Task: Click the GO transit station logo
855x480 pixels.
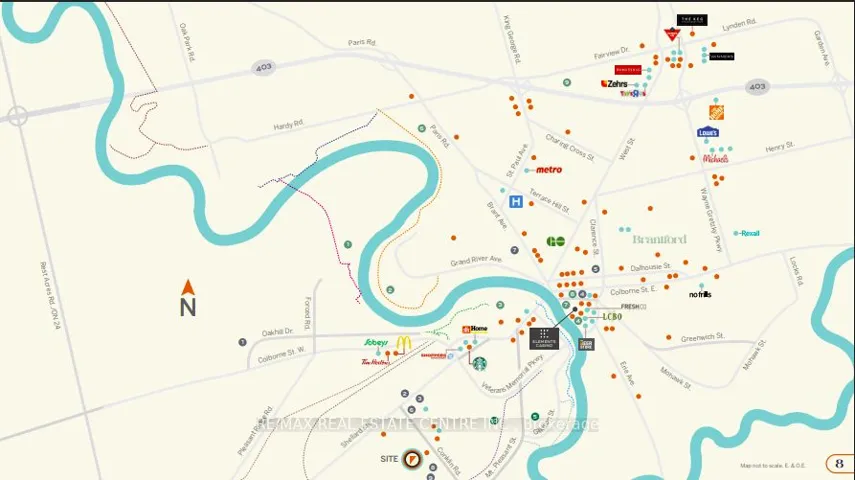Action: [x=556, y=241]
